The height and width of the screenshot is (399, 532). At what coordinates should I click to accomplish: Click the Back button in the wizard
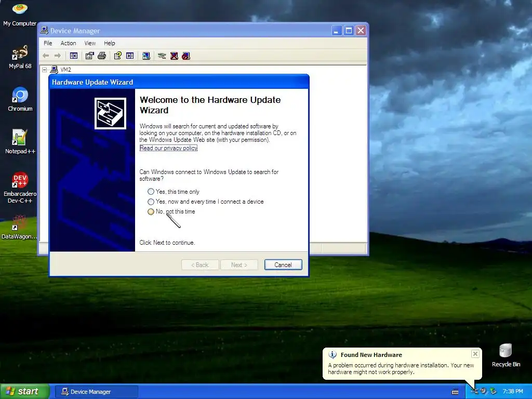click(x=200, y=264)
